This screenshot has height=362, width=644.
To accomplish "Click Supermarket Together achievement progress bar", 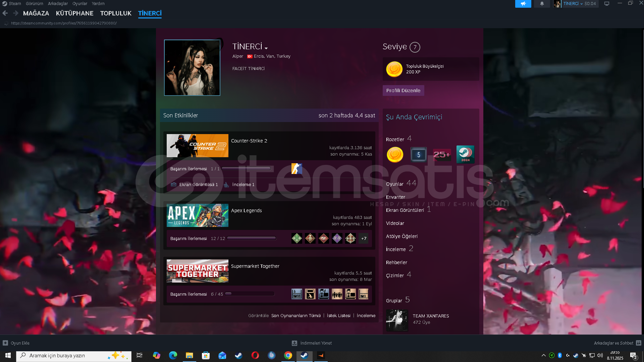I will click(x=250, y=294).
